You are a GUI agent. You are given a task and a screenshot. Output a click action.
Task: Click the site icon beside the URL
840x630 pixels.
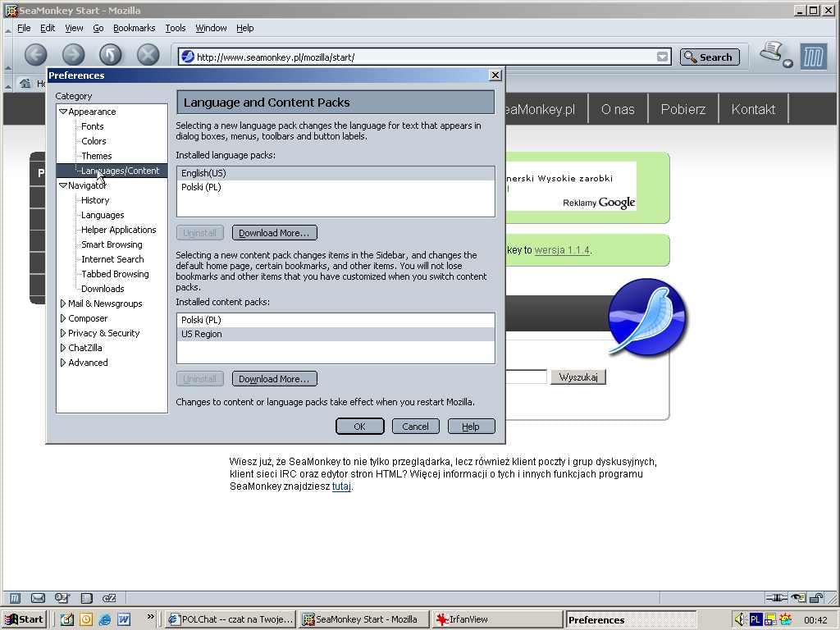188,57
